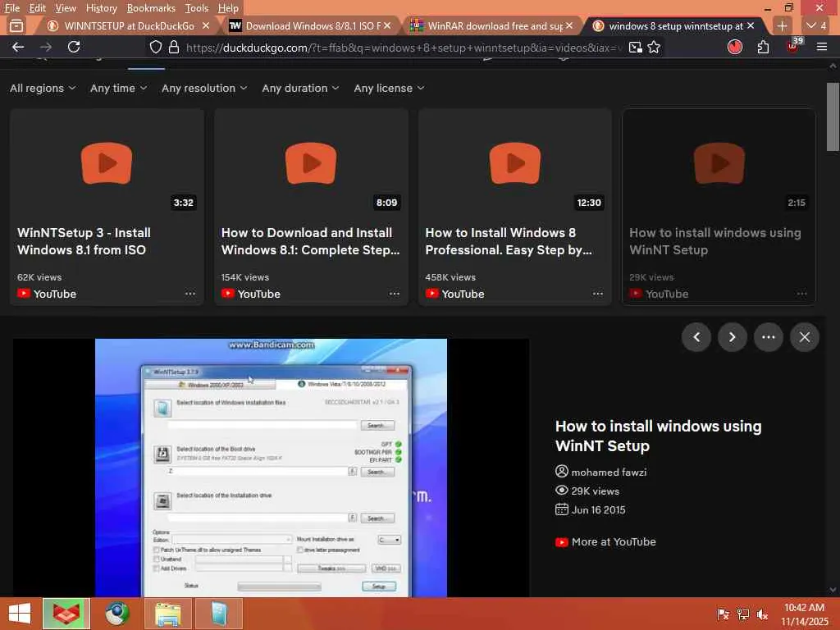Expand the Any time filter

pos(118,88)
